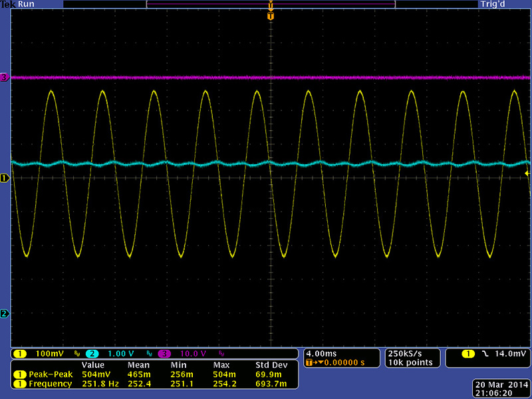Click the waveform record view bar at top
532x399 pixels.
270,4
